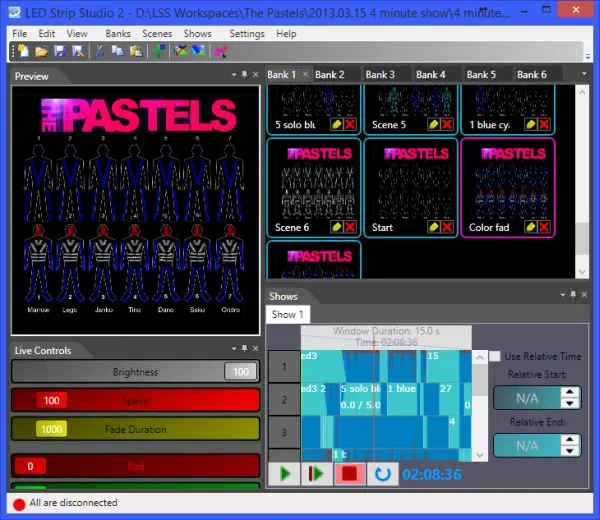Delete the 'Color fad' scene with red X

[544, 227]
